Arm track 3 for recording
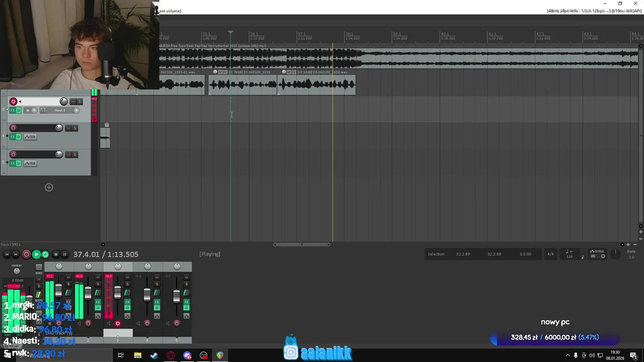The height and width of the screenshot is (362, 644). click(14, 102)
